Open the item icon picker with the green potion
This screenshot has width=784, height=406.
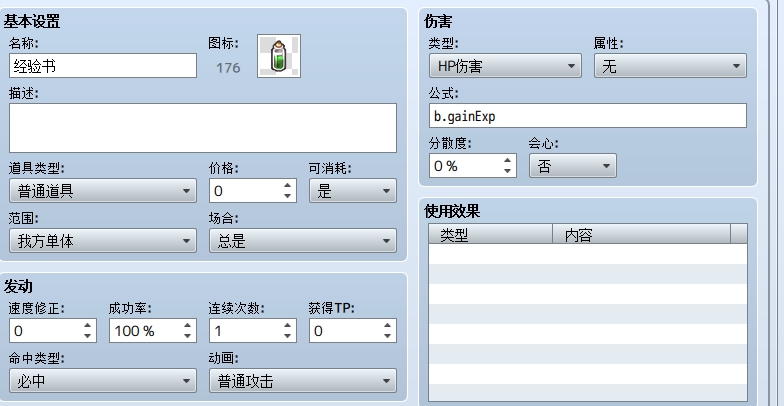pos(279,56)
